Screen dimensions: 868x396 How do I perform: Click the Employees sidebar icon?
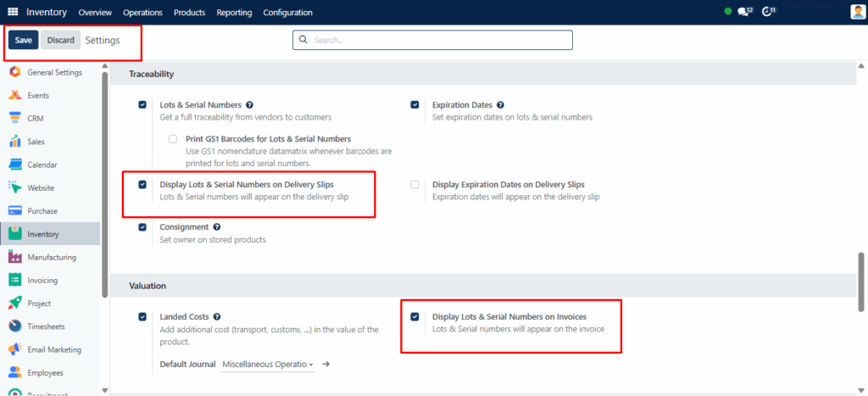tap(15, 373)
